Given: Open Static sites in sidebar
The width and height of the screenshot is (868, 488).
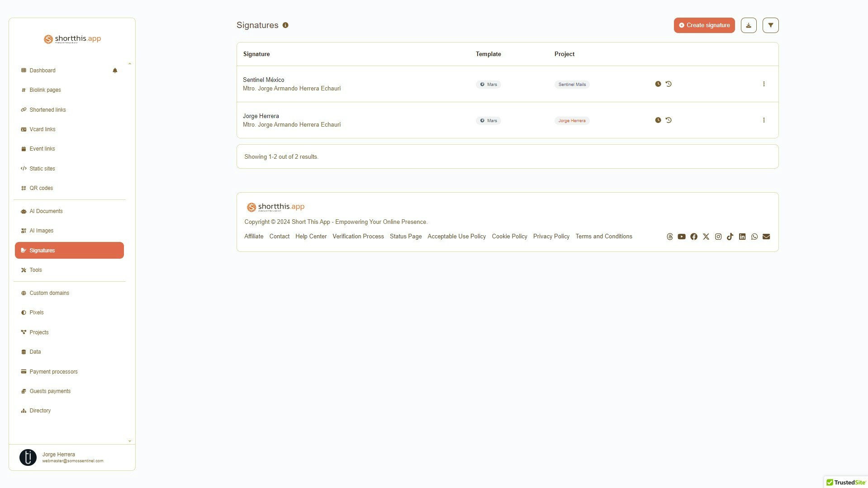Looking at the screenshot, I should pos(42,169).
